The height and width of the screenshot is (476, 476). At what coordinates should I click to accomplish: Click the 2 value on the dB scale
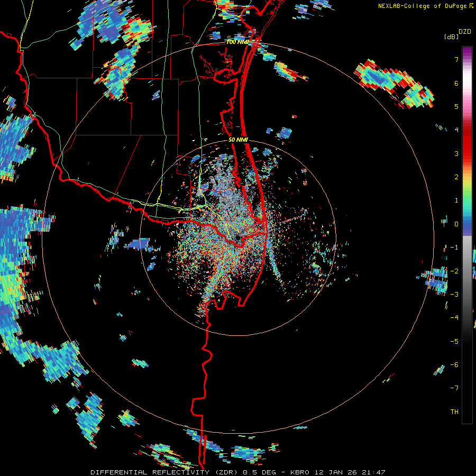pos(456,177)
